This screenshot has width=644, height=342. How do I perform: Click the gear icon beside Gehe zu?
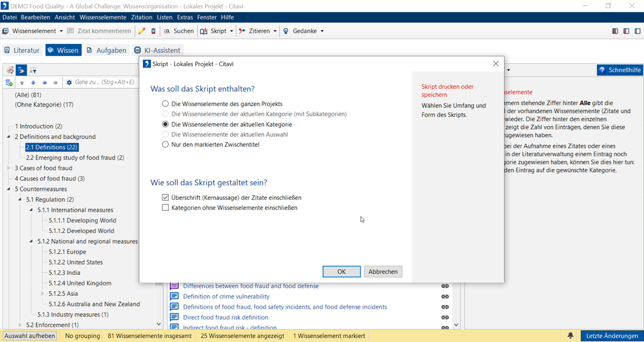pos(69,82)
